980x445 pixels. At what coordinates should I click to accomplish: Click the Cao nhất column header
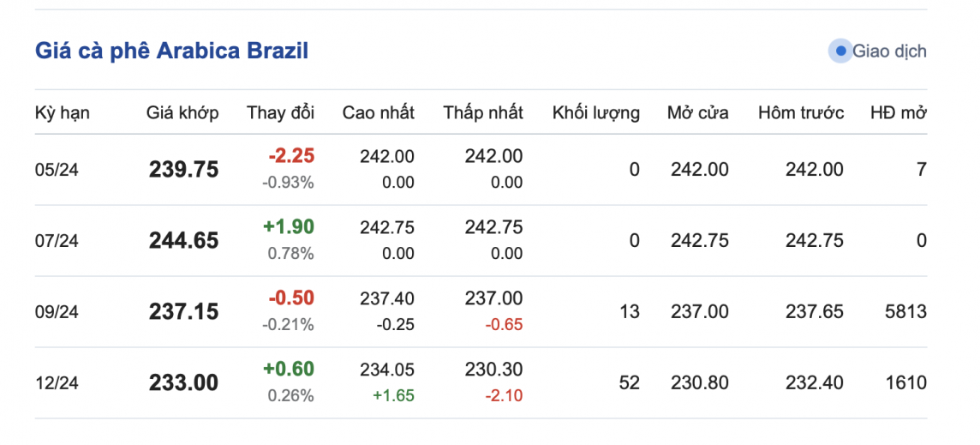(x=378, y=112)
